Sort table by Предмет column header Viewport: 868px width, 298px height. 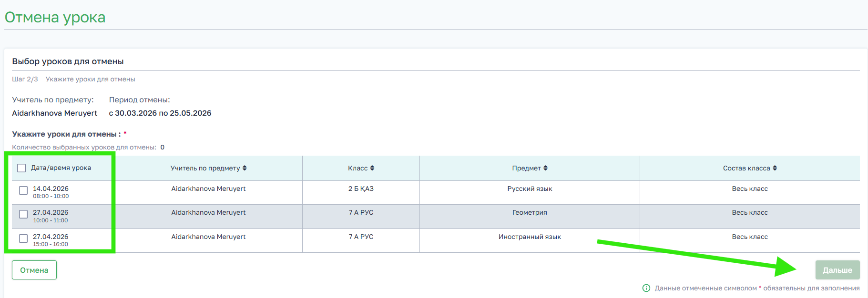(x=527, y=168)
